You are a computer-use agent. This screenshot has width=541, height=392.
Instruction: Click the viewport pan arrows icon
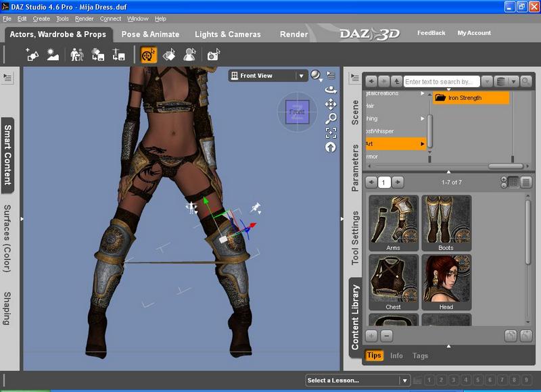331,104
